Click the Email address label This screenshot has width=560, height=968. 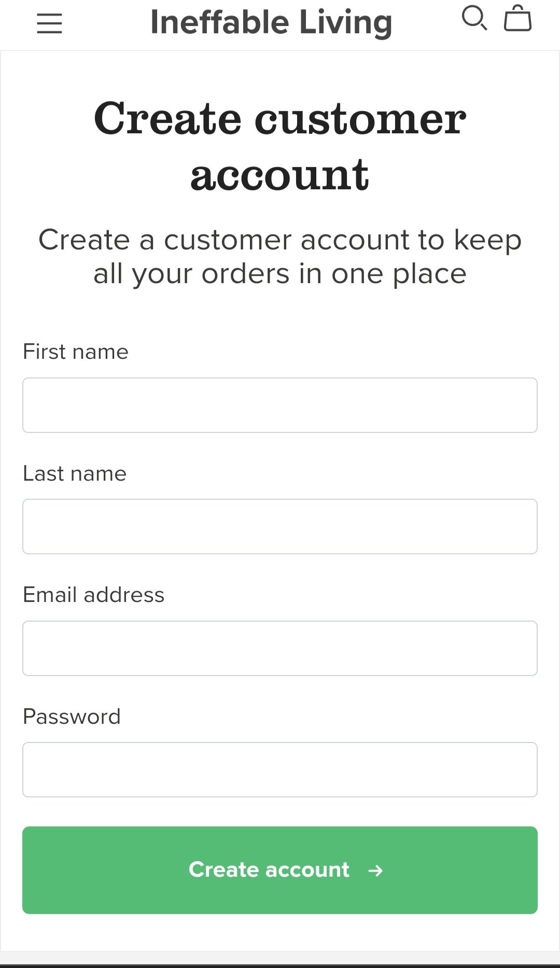point(93,595)
